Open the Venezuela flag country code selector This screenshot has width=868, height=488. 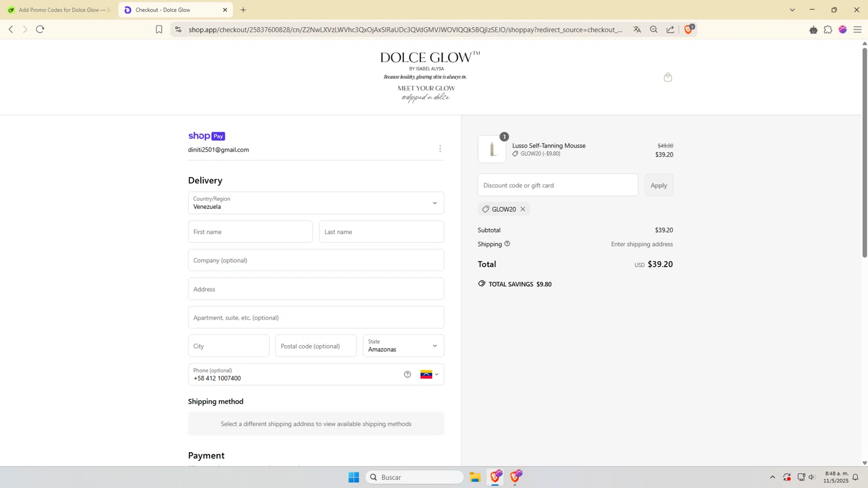[429, 375]
